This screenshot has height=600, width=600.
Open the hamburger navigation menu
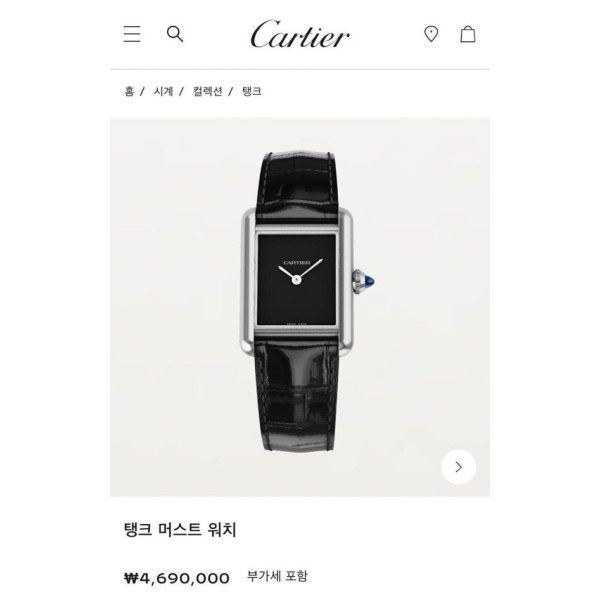(x=132, y=34)
